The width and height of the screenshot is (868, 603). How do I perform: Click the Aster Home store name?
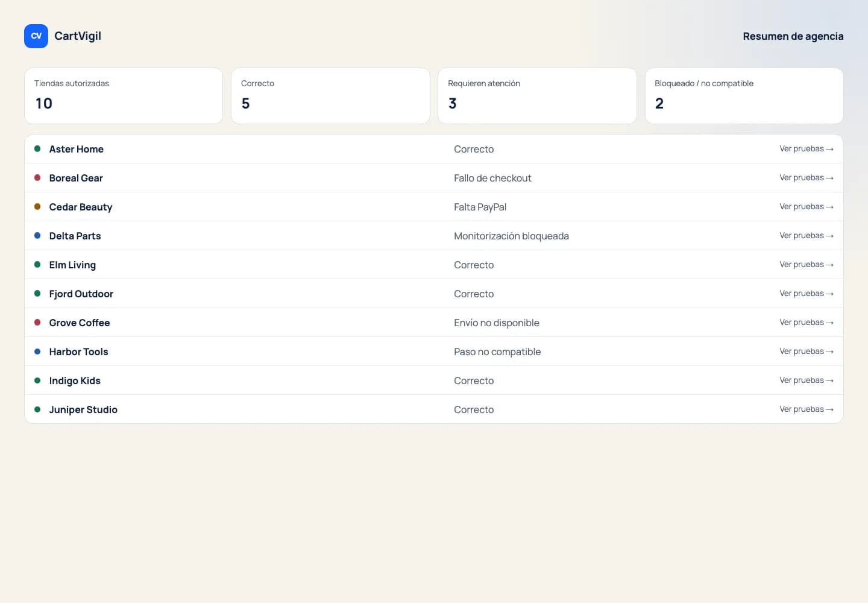[x=76, y=149]
